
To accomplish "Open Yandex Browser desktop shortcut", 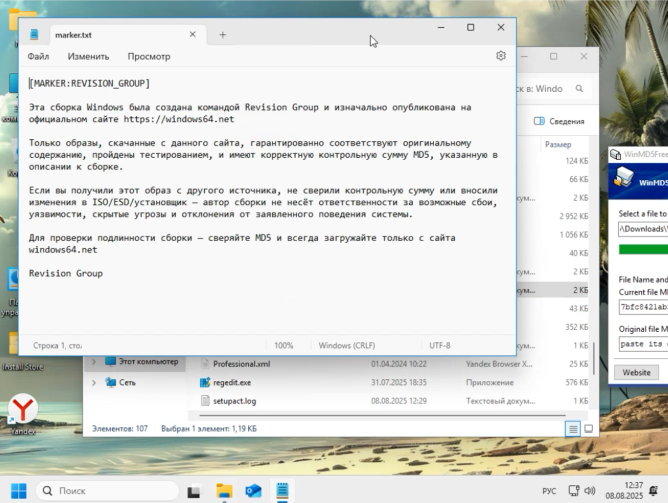I will pyautogui.click(x=22, y=410).
